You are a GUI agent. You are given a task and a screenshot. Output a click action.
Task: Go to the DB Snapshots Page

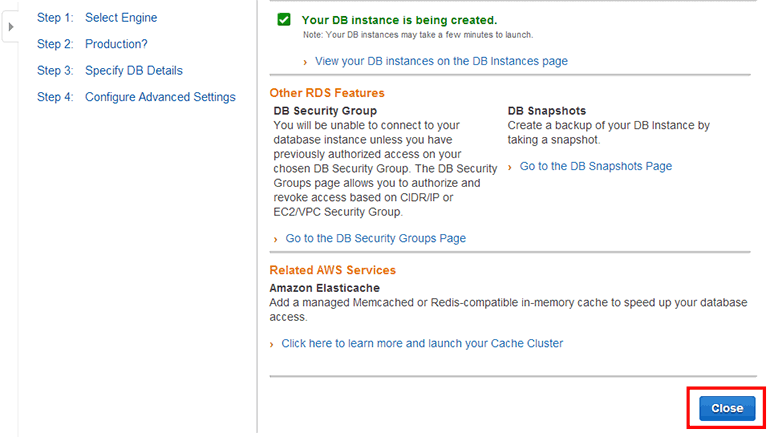pos(595,166)
